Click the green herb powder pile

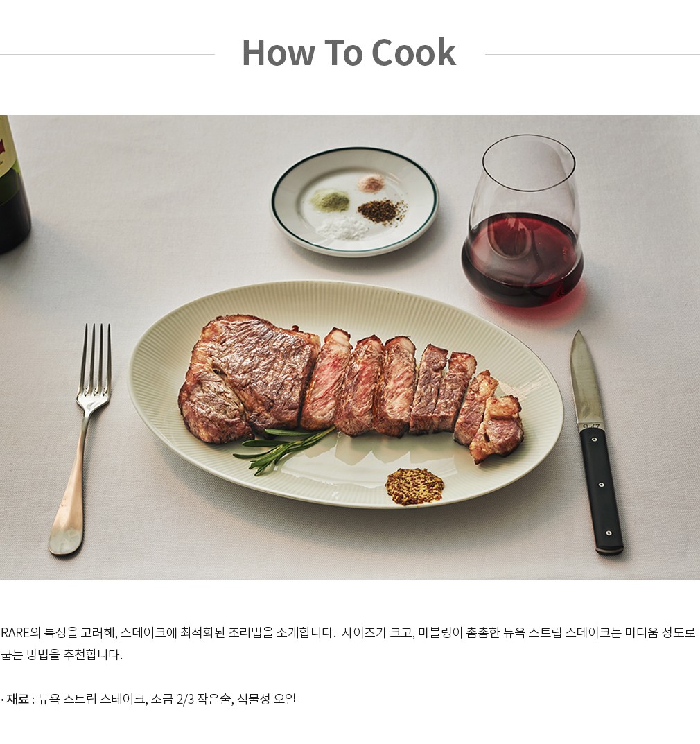(331, 200)
